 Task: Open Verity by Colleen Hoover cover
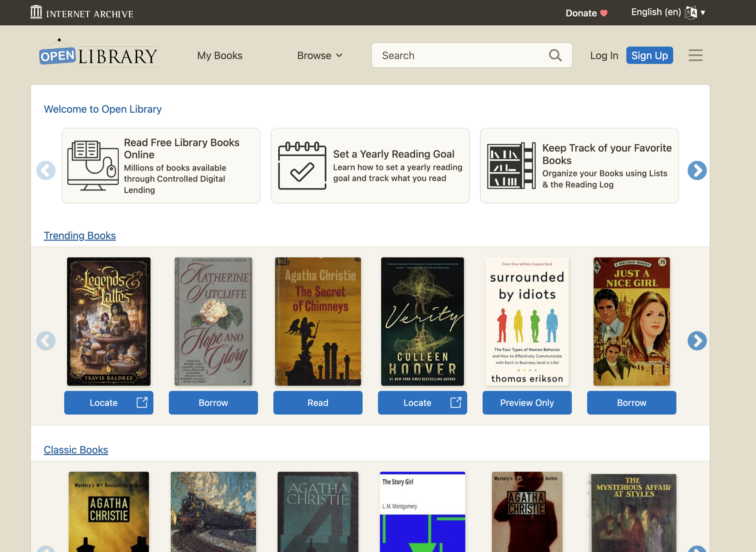(x=422, y=321)
